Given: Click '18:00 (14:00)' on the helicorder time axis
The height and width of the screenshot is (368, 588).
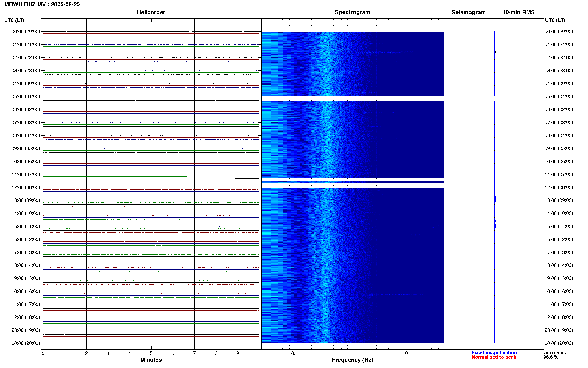Looking at the screenshot, I should 26,265.
